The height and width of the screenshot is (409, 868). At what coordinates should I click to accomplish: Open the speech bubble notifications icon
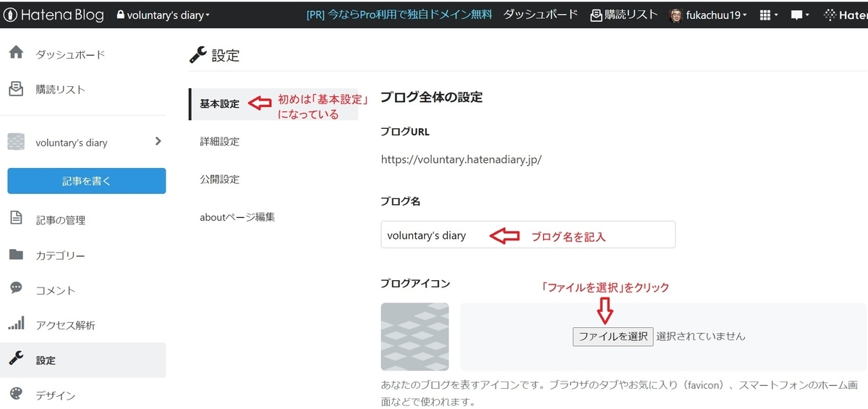(x=801, y=14)
